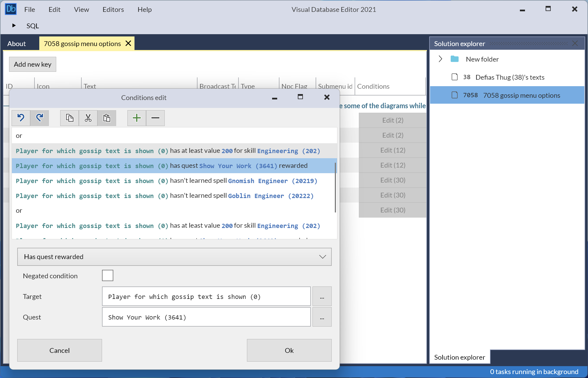The image size is (588, 378).
Task: Expand the SQL section using its arrow
Action: tap(14, 25)
